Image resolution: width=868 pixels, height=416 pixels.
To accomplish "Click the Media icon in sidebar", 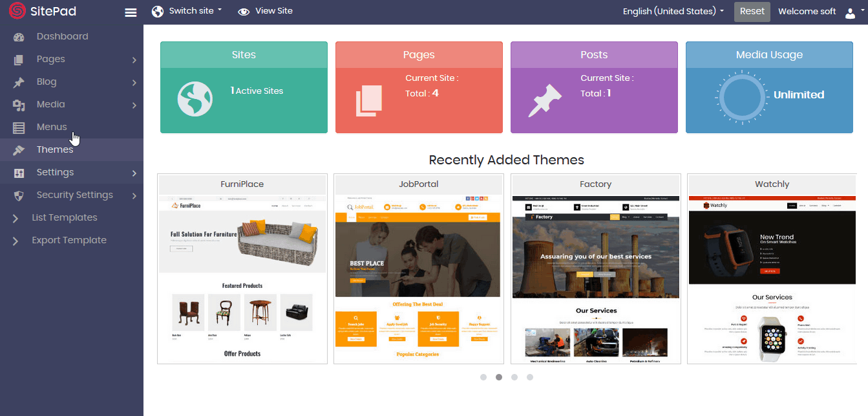I will (x=19, y=105).
